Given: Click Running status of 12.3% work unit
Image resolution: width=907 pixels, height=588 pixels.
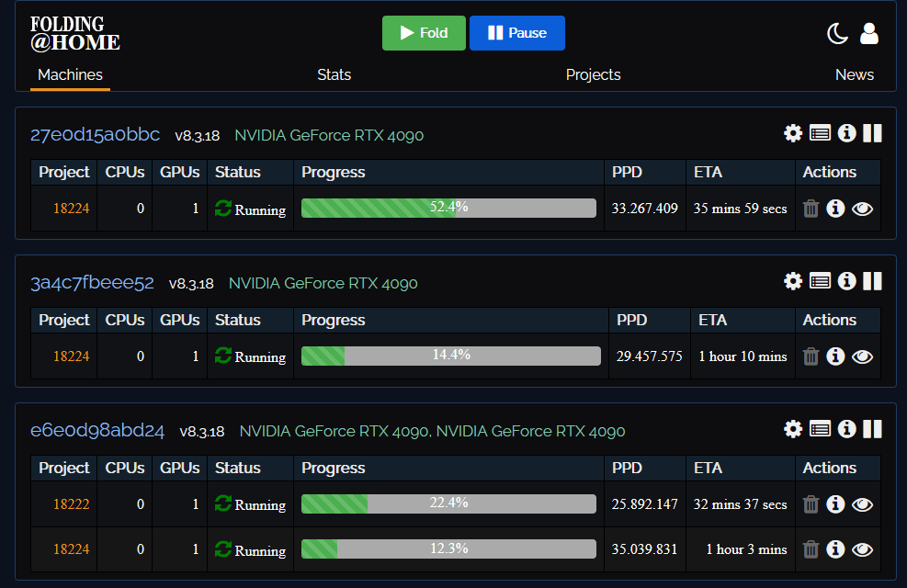Looking at the screenshot, I should pos(251,549).
